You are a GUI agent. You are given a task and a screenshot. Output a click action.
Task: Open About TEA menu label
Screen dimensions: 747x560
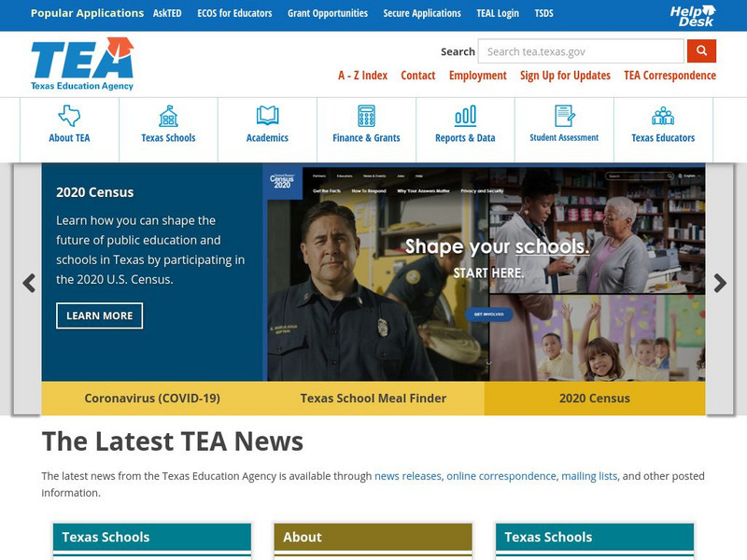coord(69,137)
